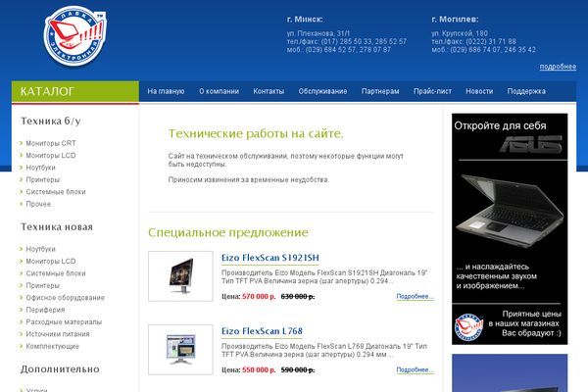Select Системные блоки under Техника б/у
This screenshot has width=588, height=392.
point(56,192)
